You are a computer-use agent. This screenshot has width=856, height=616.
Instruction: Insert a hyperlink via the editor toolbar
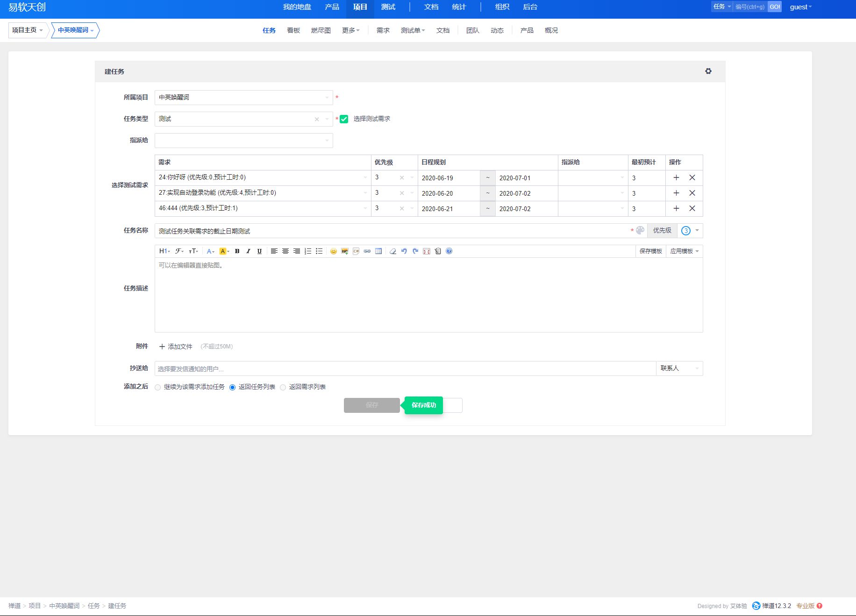pyautogui.click(x=367, y=251)
